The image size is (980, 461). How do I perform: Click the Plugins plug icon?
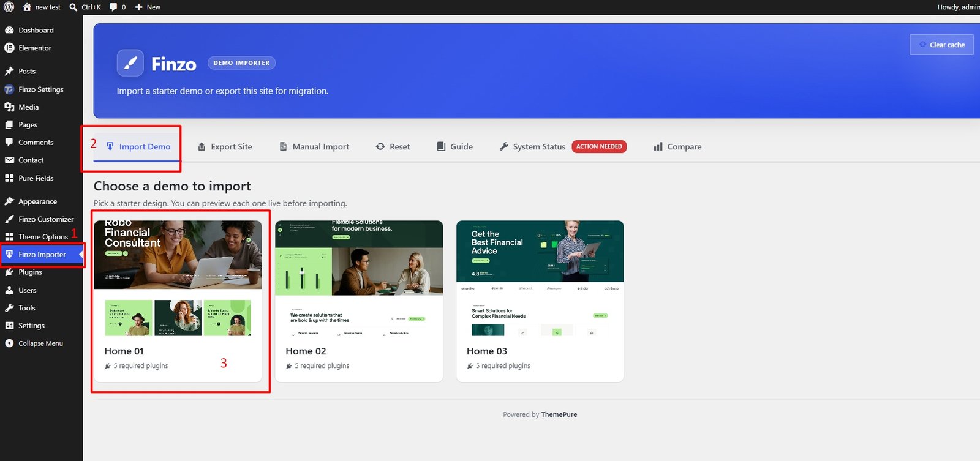[x=9, y=272]
